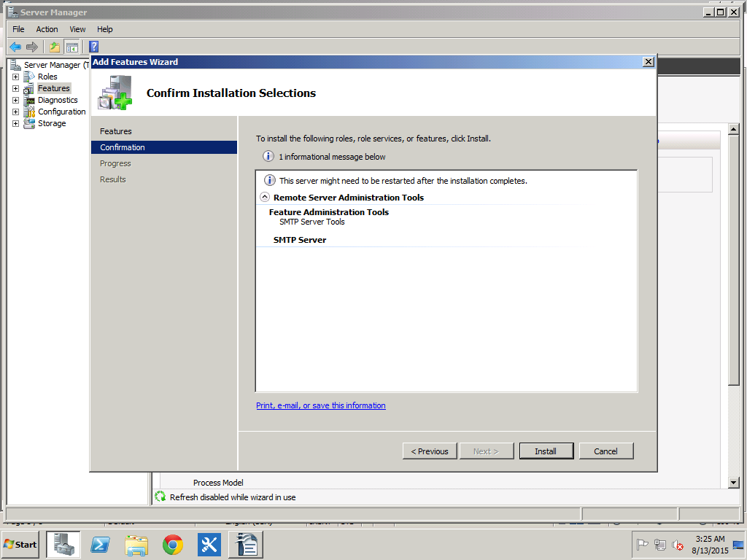Toggle the Show/Hide console tree icon
Screen dimensions: 747x560
(x=72, y=47)
